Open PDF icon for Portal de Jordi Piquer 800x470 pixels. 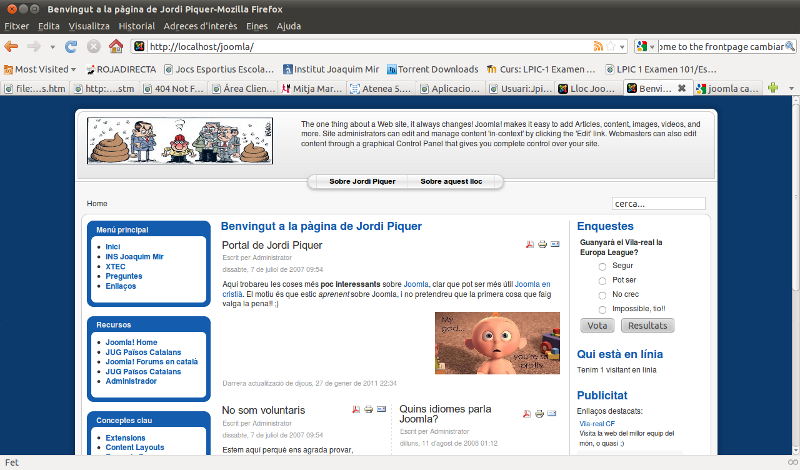[530, 245]
